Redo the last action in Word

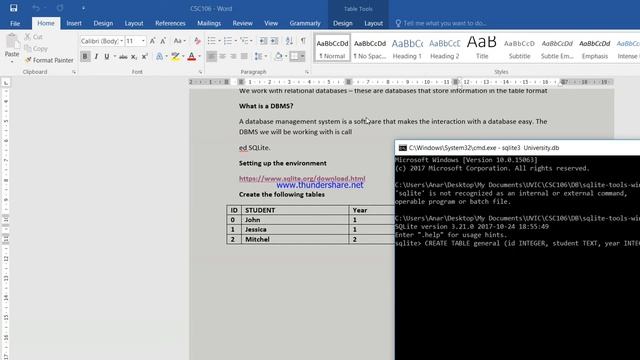click(x=60, y=8)
